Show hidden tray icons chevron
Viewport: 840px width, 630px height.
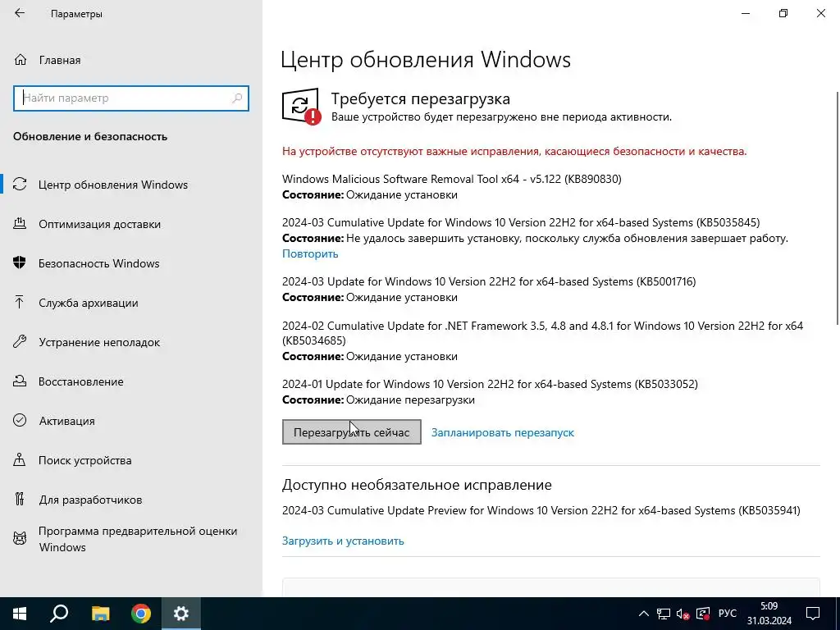(x=644, y=614)
